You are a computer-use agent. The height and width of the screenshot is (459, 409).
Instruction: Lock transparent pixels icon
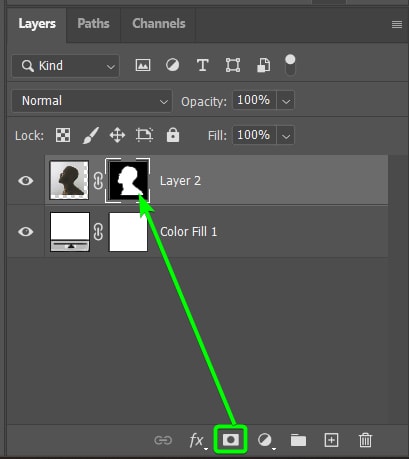tap(63, 135)
